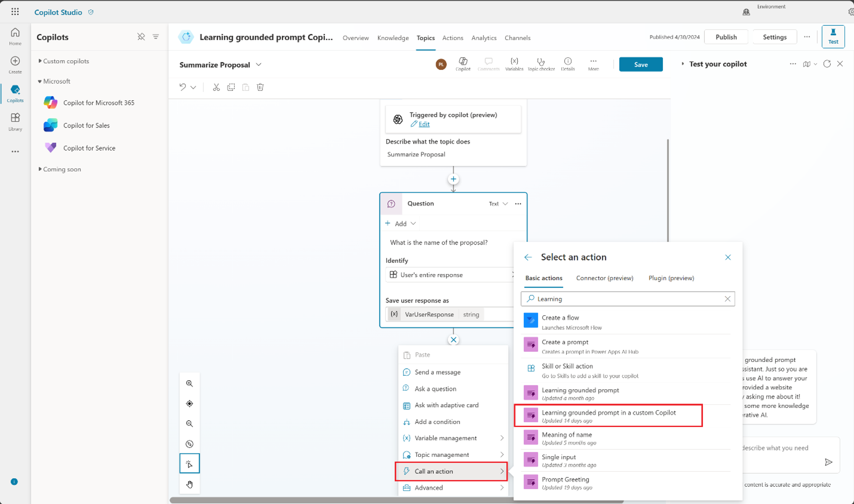Zoom in on the canvas
The height and width of the screenshot is (504, 854).
point(189,383)
